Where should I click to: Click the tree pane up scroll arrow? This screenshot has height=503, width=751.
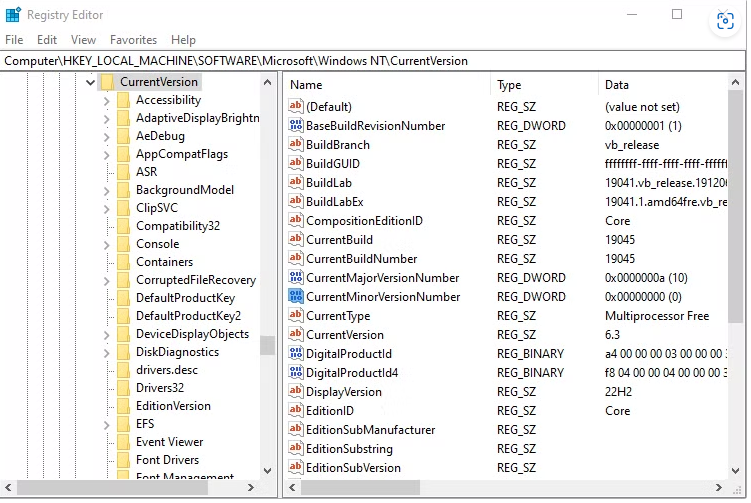(x=267, y=82)
